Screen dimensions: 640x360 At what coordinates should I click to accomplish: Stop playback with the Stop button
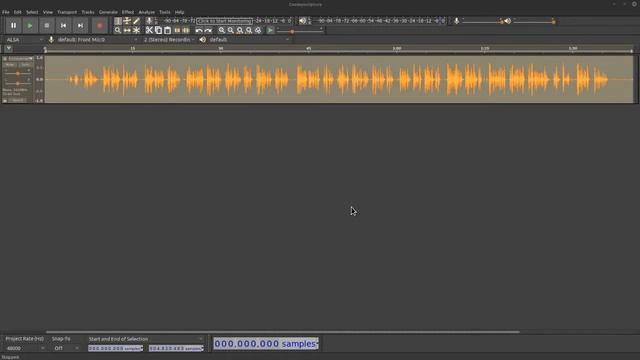point(47,26)
